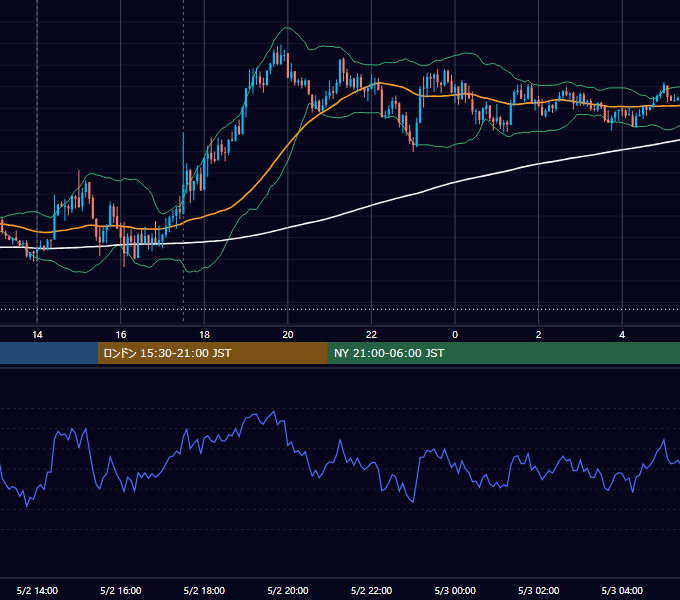This screenshot has width=680, height=600.
Task: Click the 5/2 18:00 date label
Action: (204, 590)
